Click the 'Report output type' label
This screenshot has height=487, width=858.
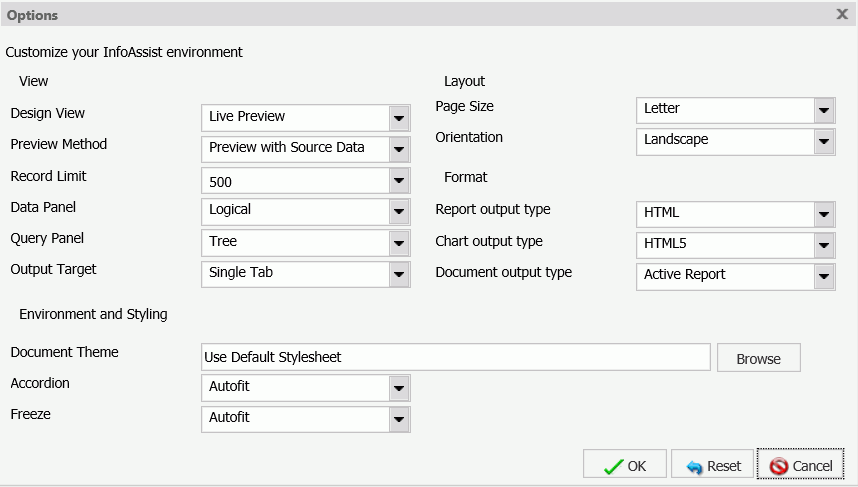[493, 210]
